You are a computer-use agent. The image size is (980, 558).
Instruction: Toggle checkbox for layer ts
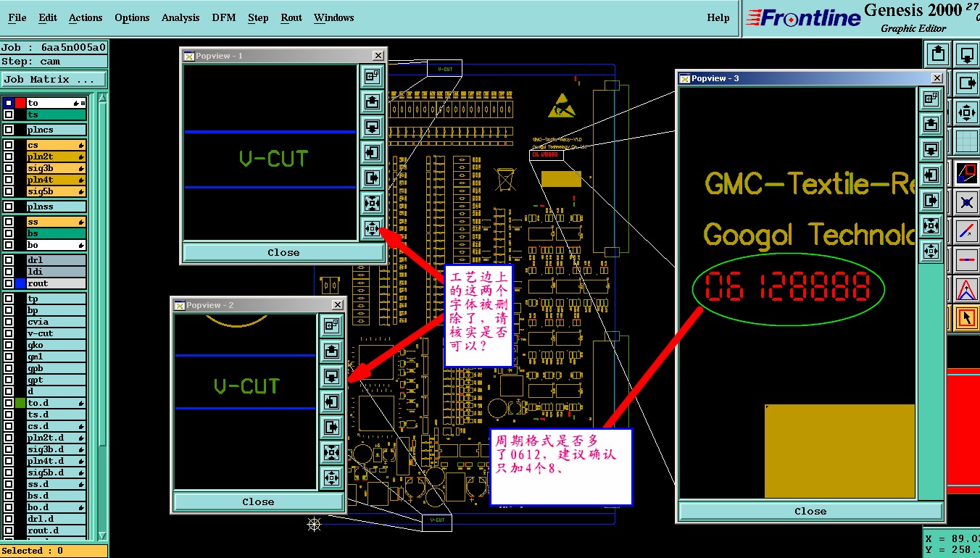pos(9,114)
